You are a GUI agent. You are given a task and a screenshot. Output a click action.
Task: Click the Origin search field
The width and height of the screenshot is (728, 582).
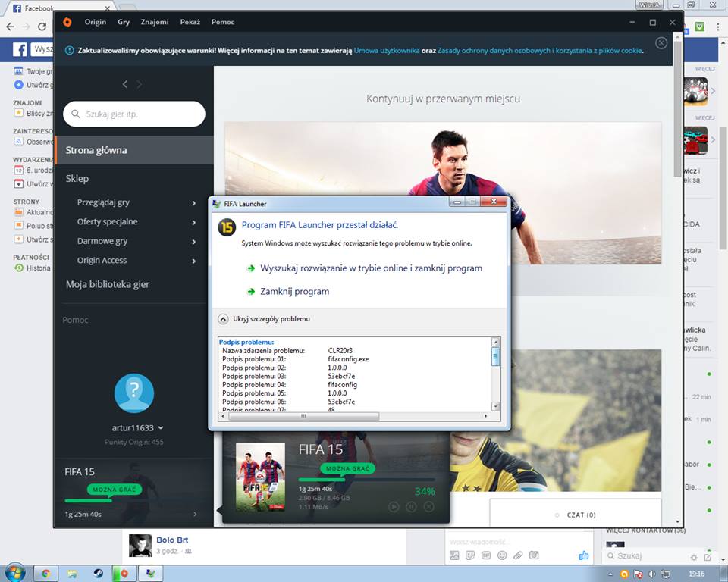pyautogui.click(x=134, y=114)
